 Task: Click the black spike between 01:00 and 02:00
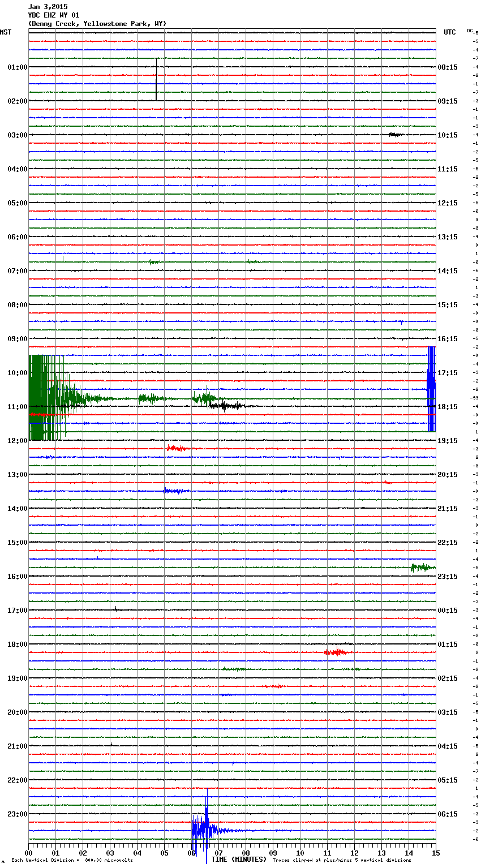tap(156, 79)
